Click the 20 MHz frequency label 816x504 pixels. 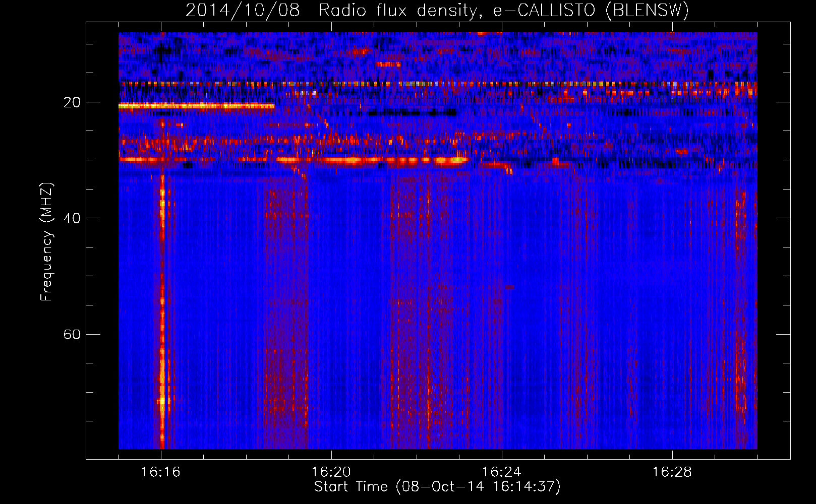pyautogui.click(x=72, y=102)
